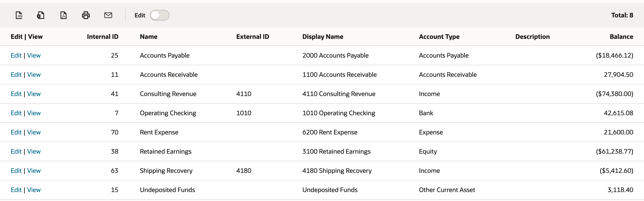View the Accounts Receivable row
This screenshot has width=644, height=201.
34,75
